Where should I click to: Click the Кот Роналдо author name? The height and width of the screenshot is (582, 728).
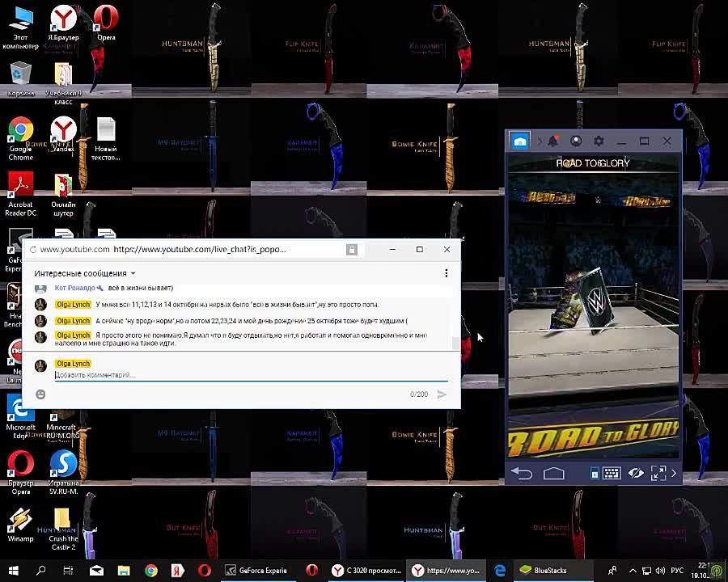tap(74, 288)
